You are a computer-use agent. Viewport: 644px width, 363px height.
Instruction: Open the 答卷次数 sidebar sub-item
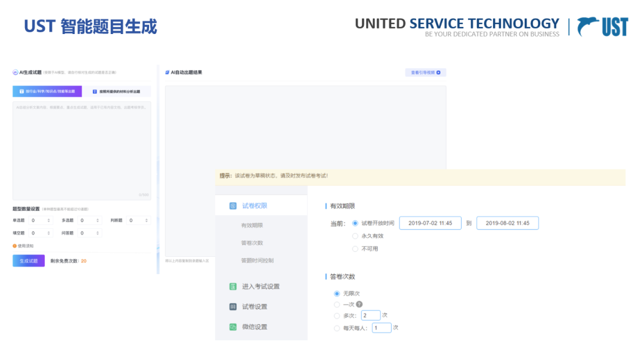coord(252,243)
